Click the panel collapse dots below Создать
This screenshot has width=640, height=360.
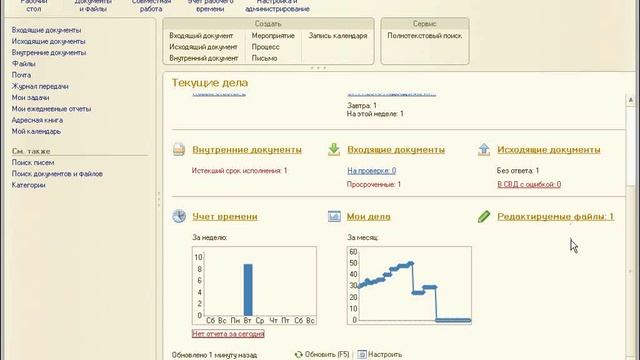click(x=318, y=68)
